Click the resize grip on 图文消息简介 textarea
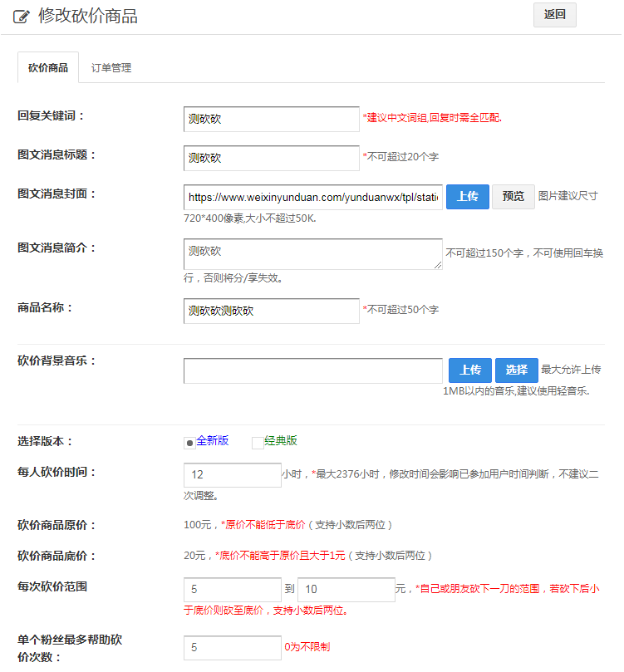Screen dimensions: 624x672 438,265
